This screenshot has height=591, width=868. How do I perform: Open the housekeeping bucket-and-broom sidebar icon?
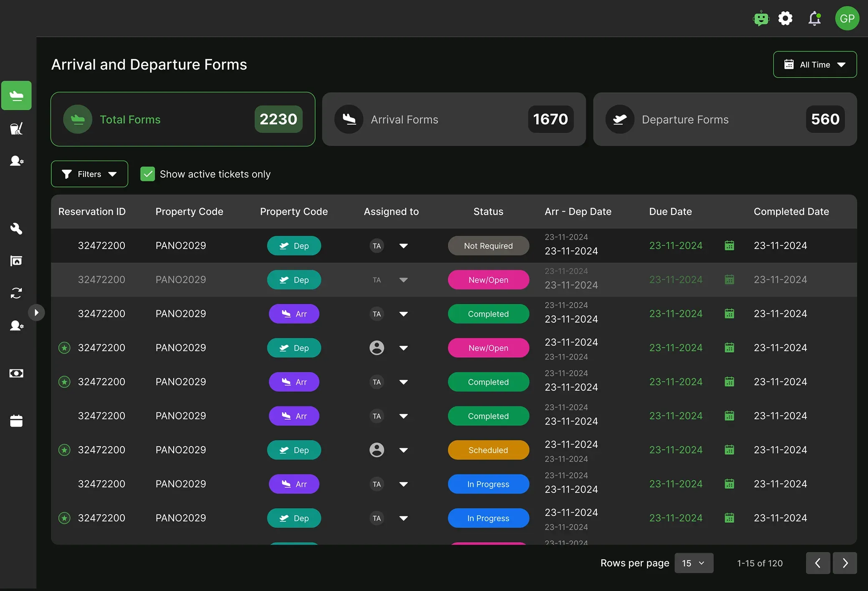pyautogui.click(x=16, y=129)
